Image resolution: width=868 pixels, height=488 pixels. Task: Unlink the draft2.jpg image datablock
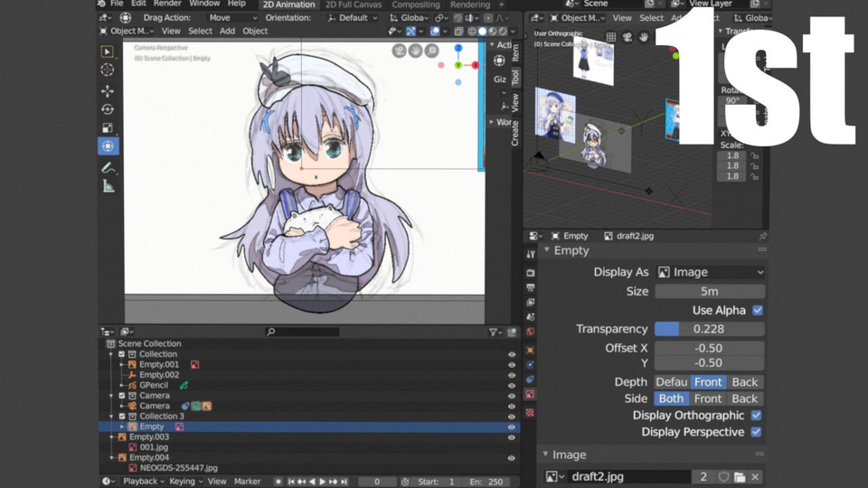pyautogui.click(x=755, y=476)
